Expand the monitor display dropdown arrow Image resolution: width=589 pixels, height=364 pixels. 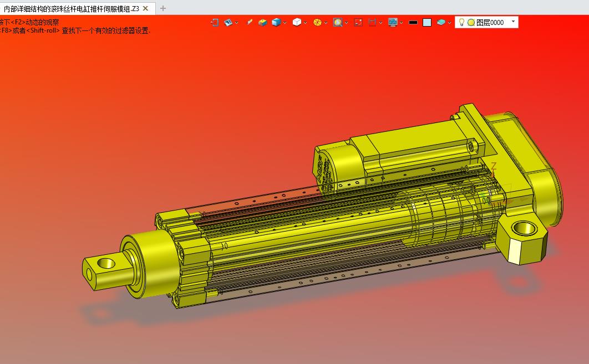[x=402, y=23]
